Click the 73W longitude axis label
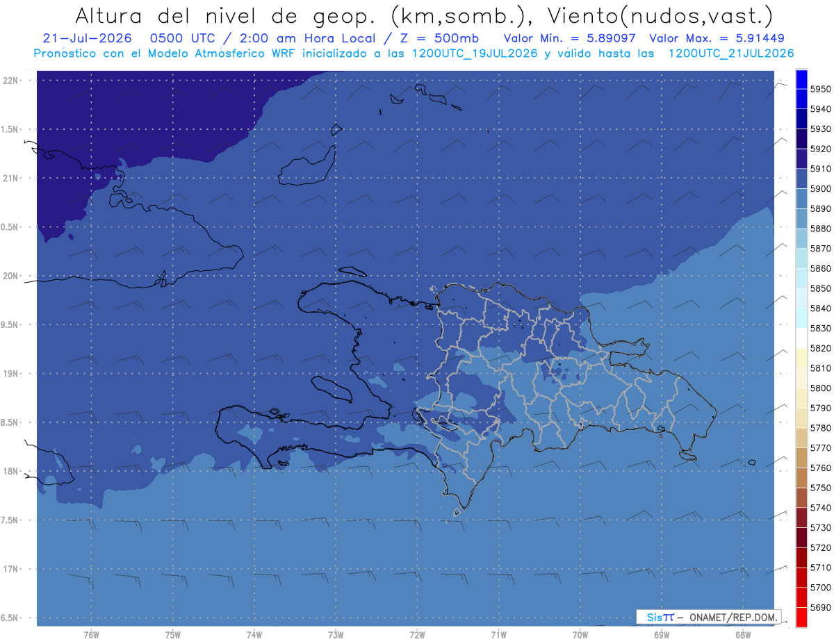The height and width of the screenshot is (644, 834). tap(336, 635)
